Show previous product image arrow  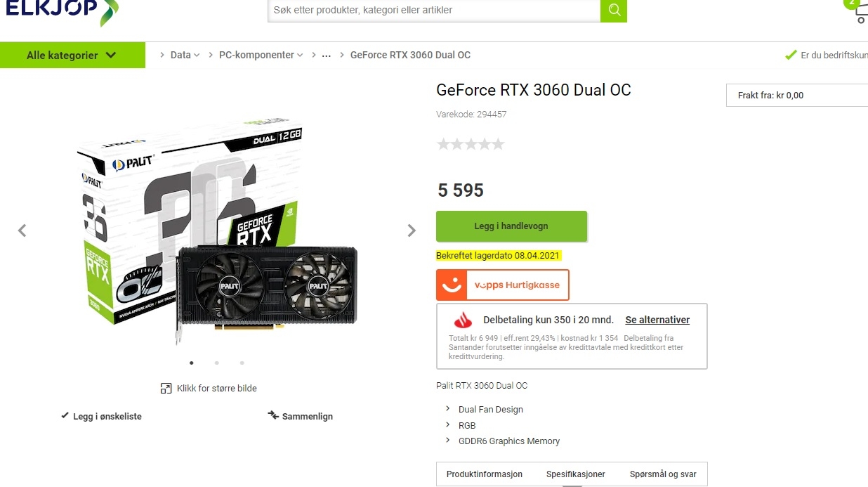pyautogui.click(x=22, y=230)
